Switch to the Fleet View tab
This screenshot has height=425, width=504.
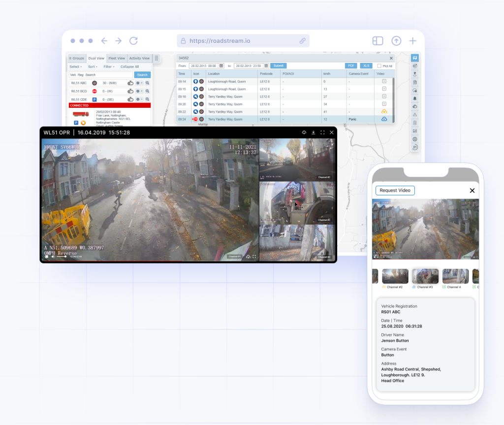[117, 58]
